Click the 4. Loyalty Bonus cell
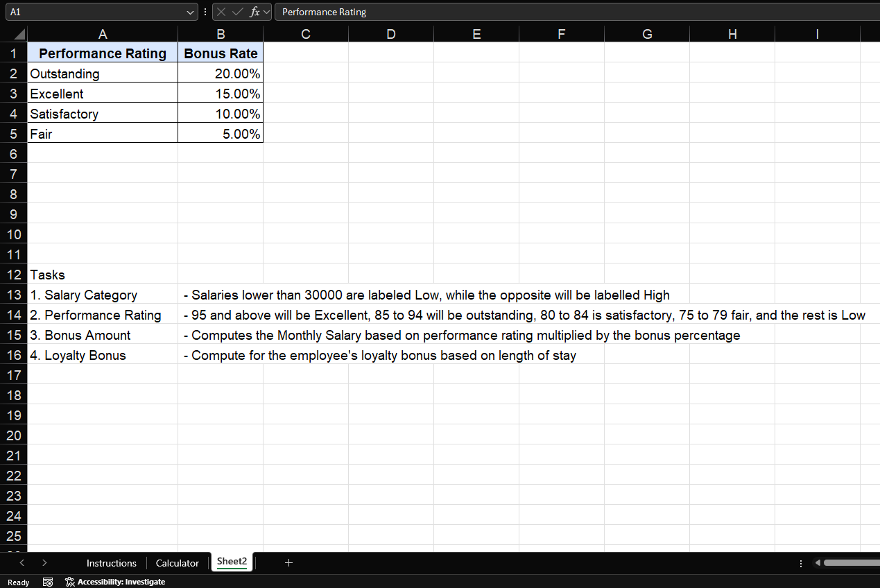 coord(103,355)
